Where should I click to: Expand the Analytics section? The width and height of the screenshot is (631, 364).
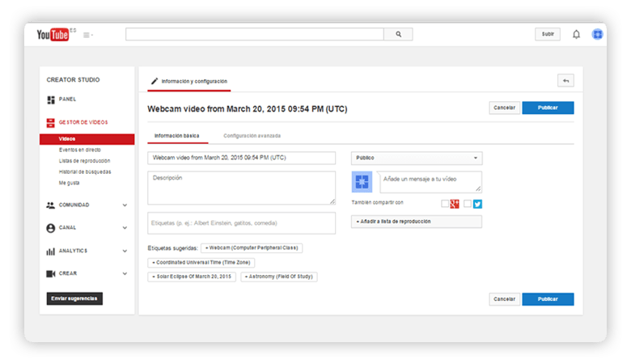click(125, 251)
